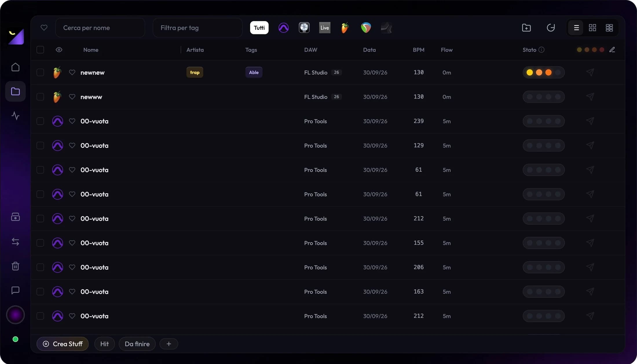Click first status dot for newww

[x=530, y=97]
